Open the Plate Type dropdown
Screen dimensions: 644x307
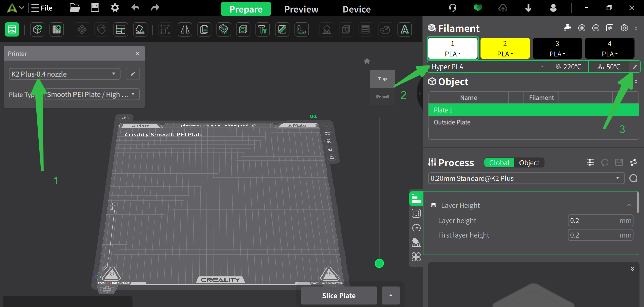tap(92, 95)
